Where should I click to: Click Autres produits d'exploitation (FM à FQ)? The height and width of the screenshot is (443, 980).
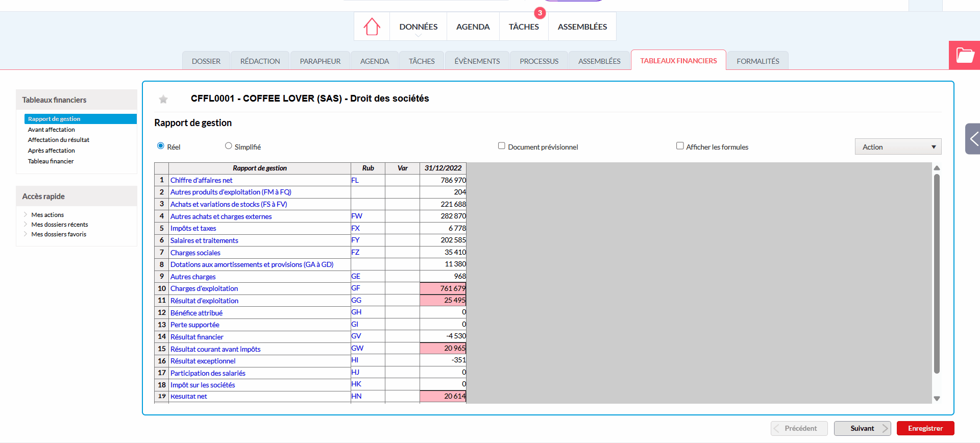pos(231,192)
